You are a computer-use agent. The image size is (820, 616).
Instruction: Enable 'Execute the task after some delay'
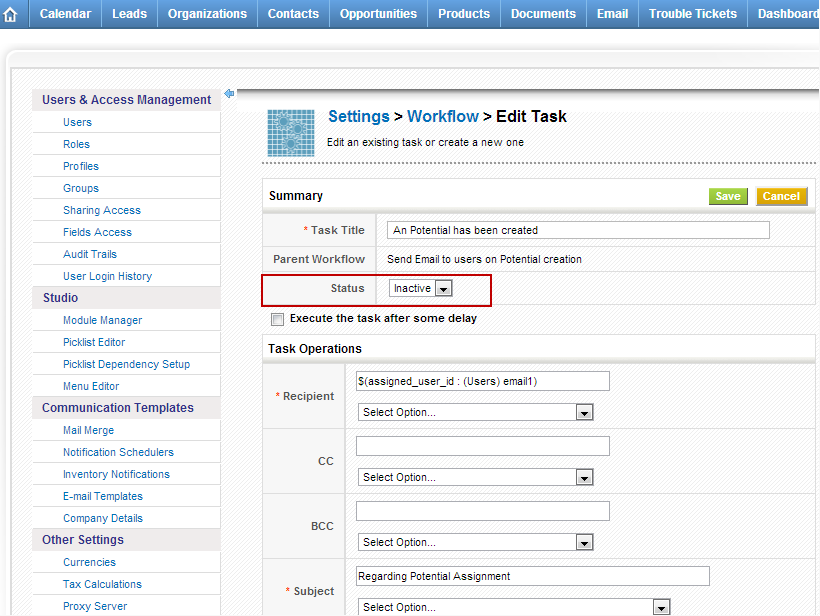[277, 319]
